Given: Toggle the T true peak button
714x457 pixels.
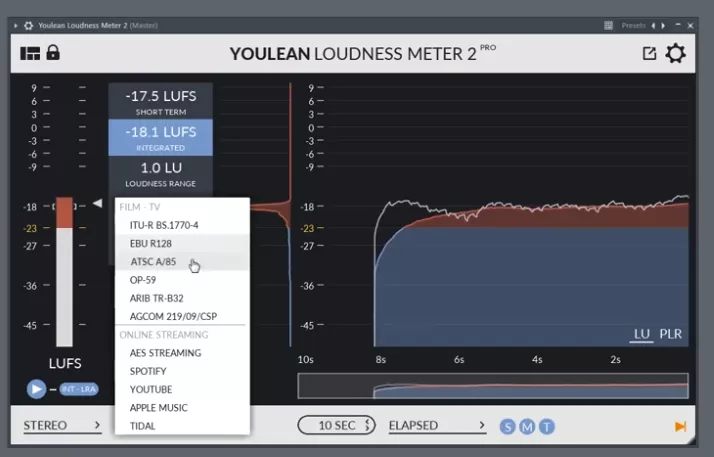Looking at the screenshot, I should coord(547,427).
